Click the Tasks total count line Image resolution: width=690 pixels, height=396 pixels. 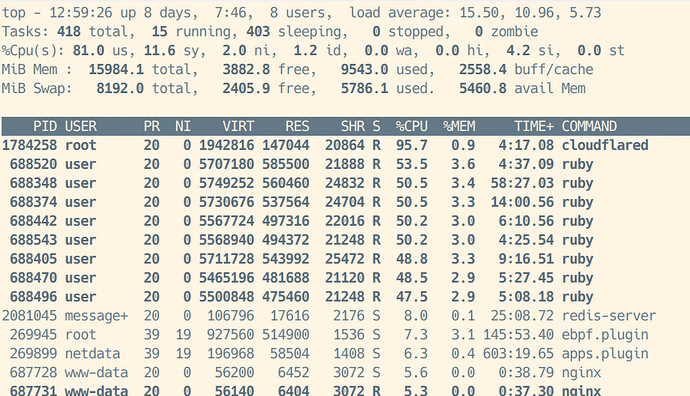point(270,32)
